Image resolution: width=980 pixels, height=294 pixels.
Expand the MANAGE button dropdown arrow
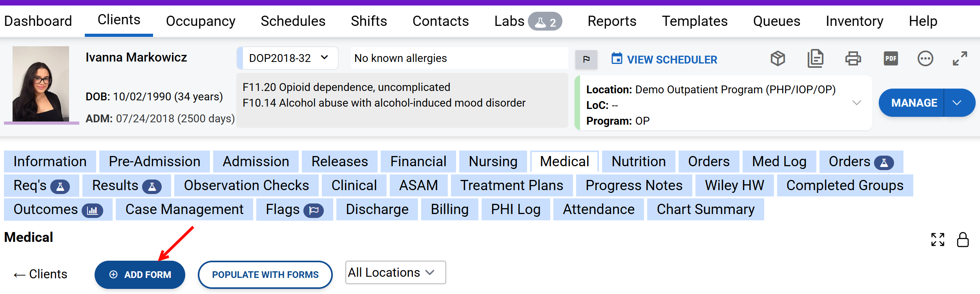957,103
